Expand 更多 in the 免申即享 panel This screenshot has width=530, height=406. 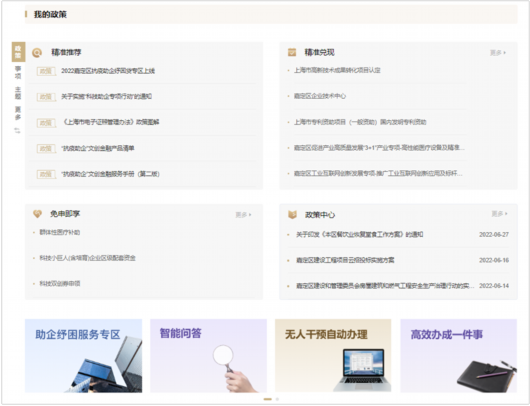(243, 215)
